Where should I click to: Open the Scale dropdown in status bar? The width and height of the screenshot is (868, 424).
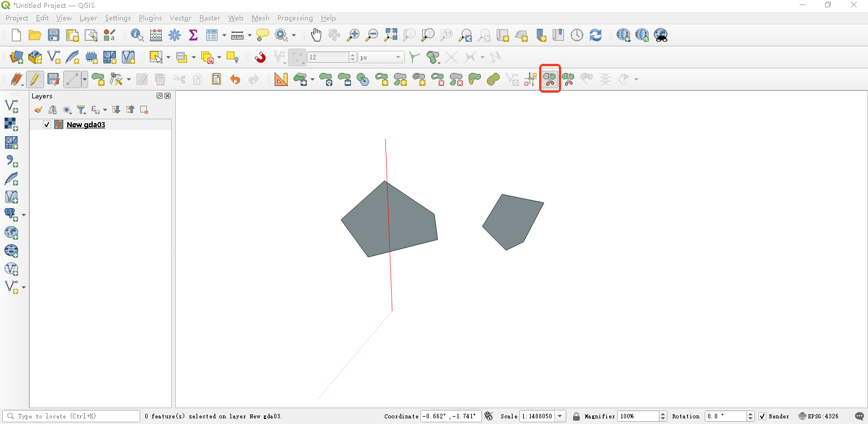[x=560, y=416]
